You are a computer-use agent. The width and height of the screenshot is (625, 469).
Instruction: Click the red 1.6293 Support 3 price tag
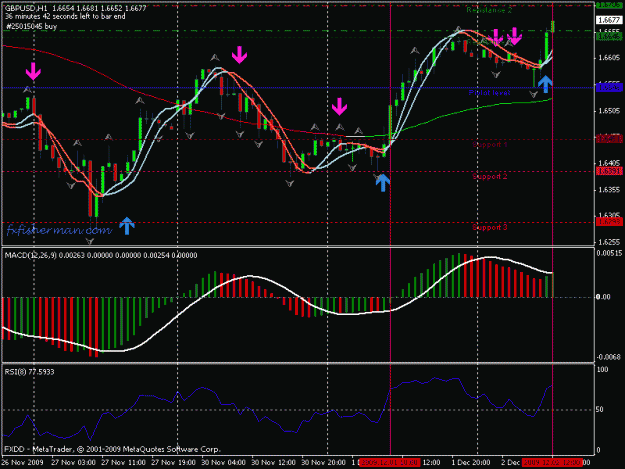pos(609,222)
